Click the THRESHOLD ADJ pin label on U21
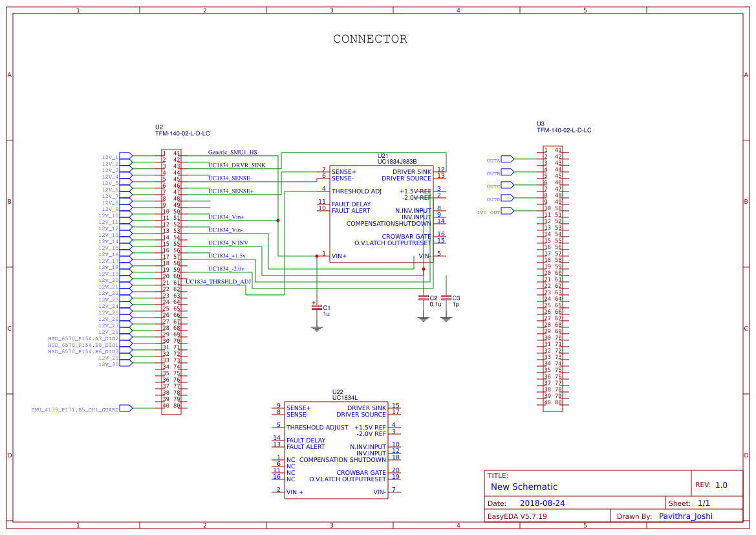The height and width of the screenshot is (535, 756). coord(356,191)
